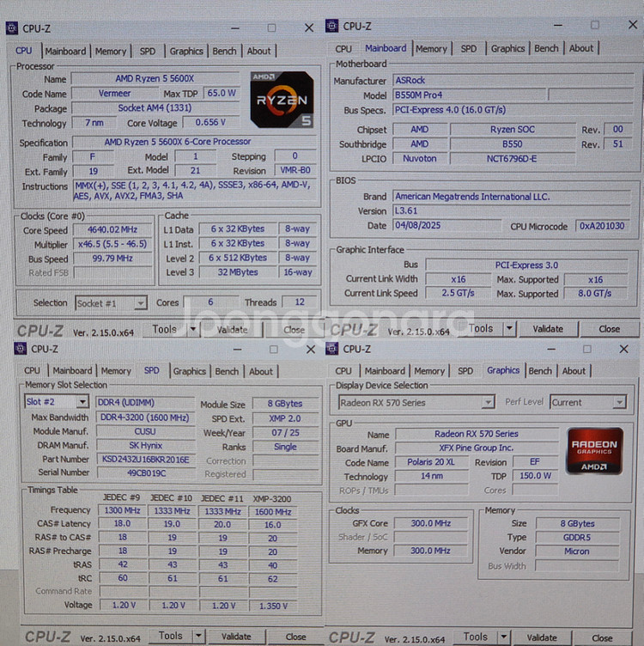The width and height of the screenshot is (644, 646).
Task: Click the XMP-3200 voltage 1.350 V cell
Action: (273, 606)
